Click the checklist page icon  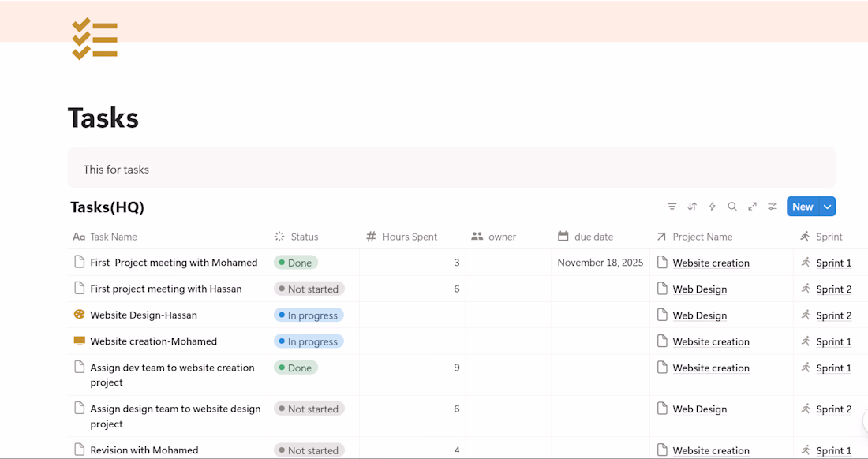click(x=95, y=39)
